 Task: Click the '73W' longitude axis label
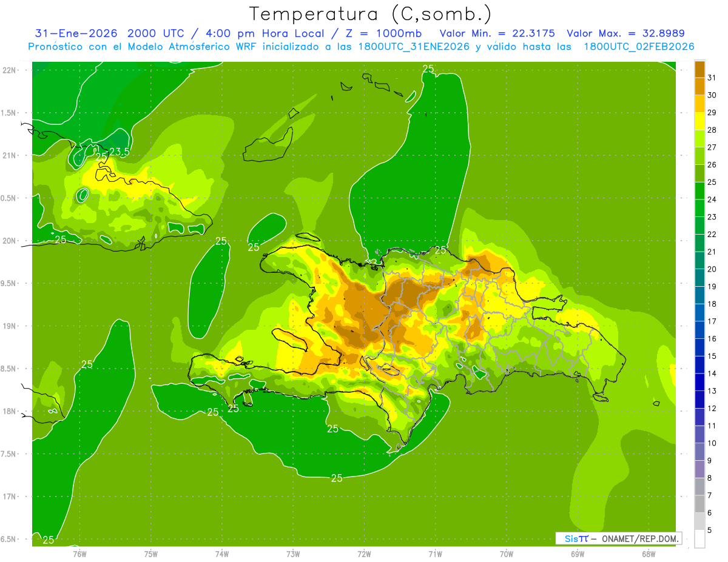pos(293,554)
